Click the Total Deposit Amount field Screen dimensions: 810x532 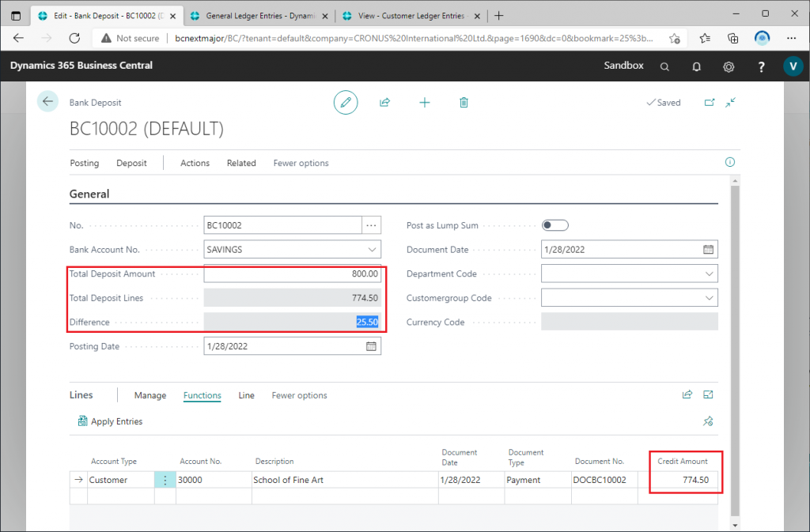pyautogui.click(x=293, y=274)
